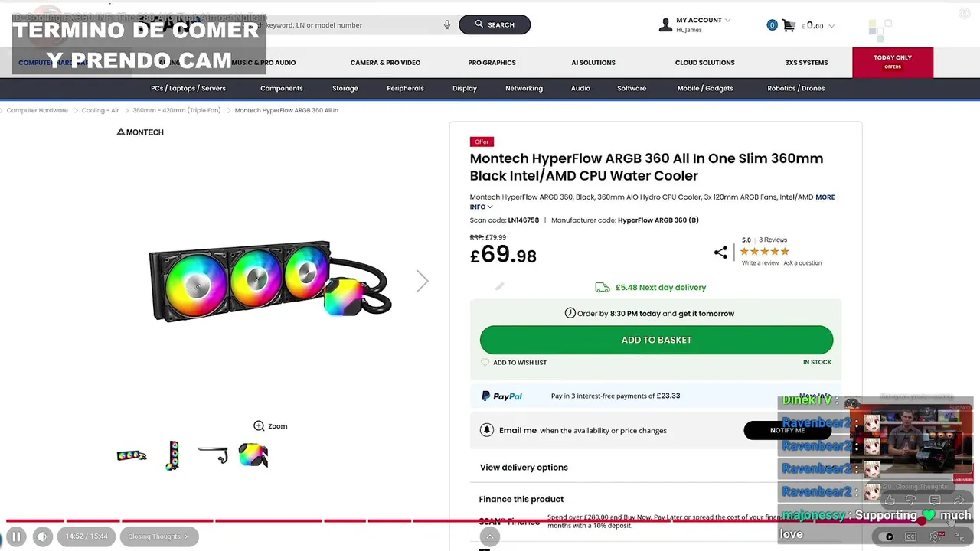Toggle closed captions CC button
Screen dimensions: 980x551
point(910,536)
